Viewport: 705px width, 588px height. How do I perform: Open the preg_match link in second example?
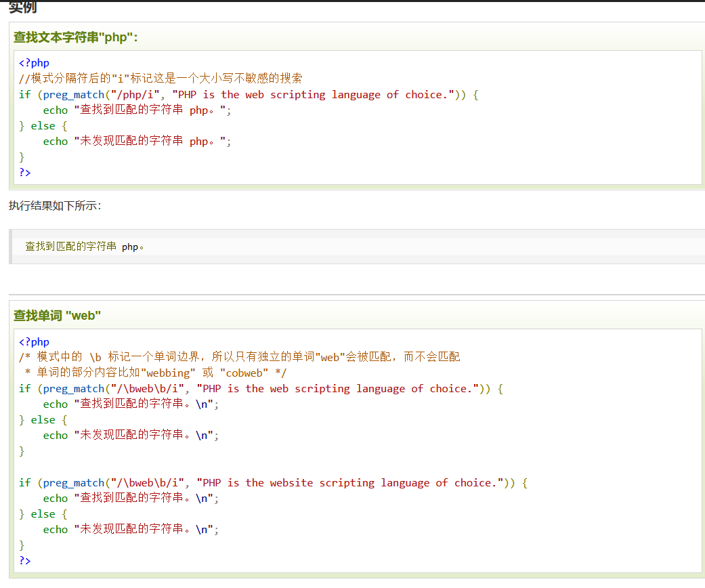coord(73,388)
